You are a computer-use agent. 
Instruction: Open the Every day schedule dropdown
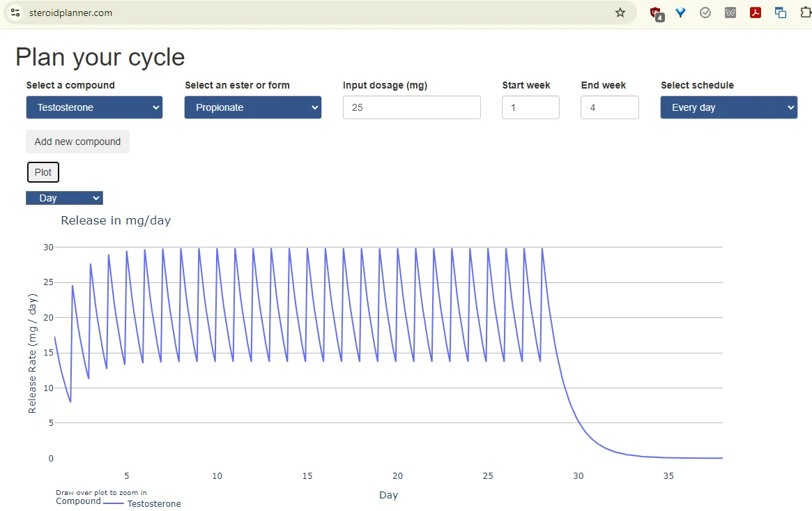(728, 107)
